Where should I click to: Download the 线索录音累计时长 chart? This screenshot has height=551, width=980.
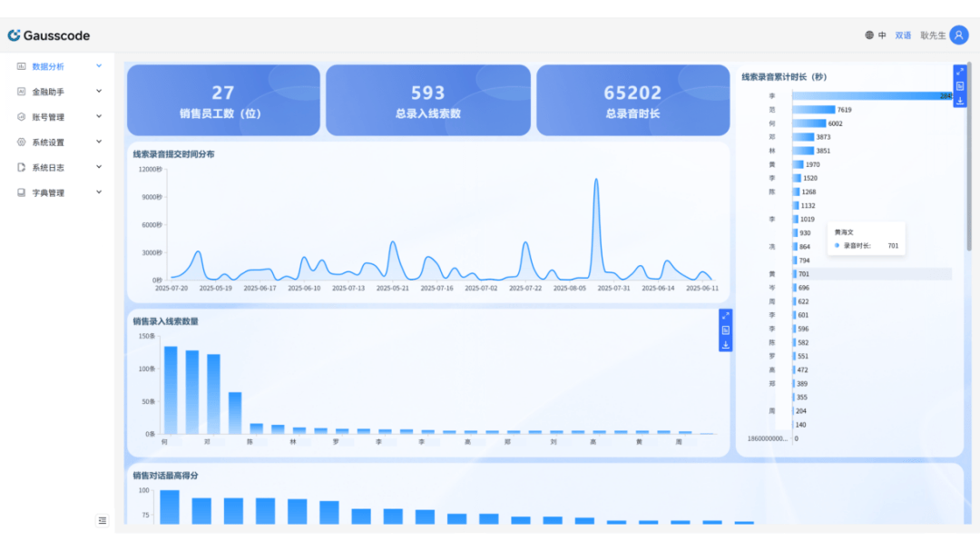point(960,101)
